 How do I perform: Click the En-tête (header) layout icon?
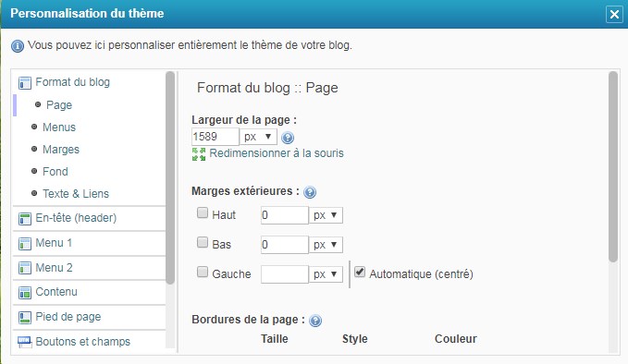(x=25, y=219)
